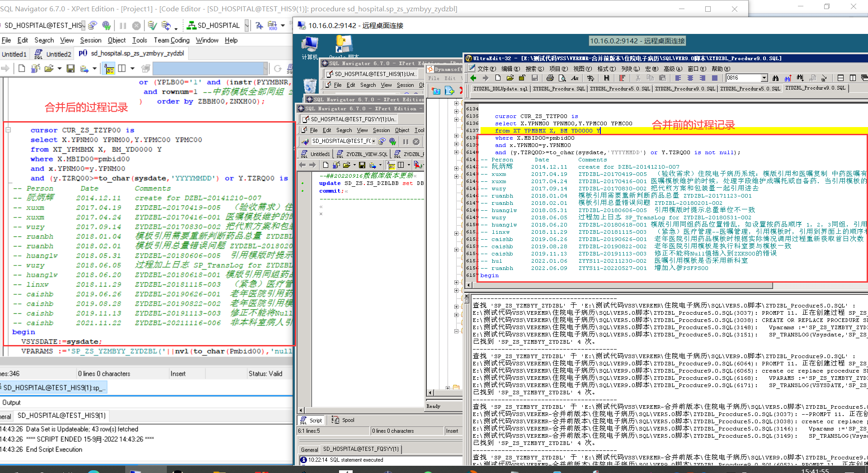Image resolution: width=868 pixels, height=473 pixels.
Task: Switch to the Untitled2 editor tab
Action: point(58,54)
